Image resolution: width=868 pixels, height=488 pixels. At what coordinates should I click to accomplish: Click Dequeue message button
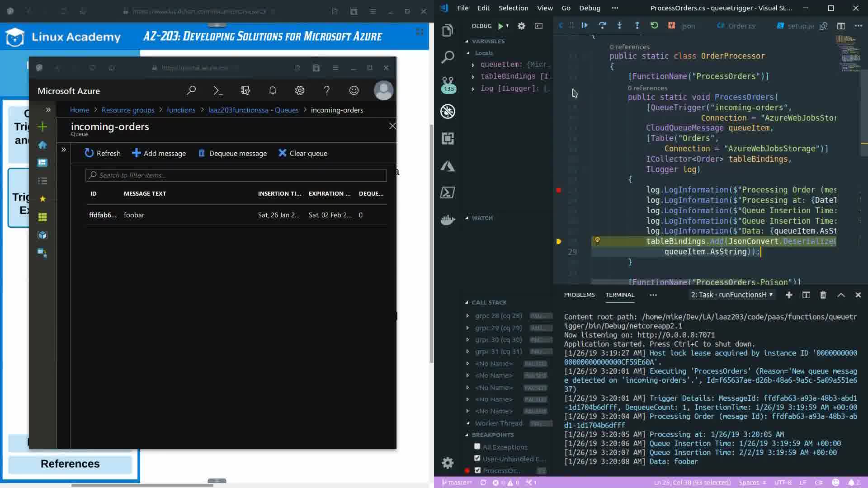pyautogui.click(x=232, y=153)
